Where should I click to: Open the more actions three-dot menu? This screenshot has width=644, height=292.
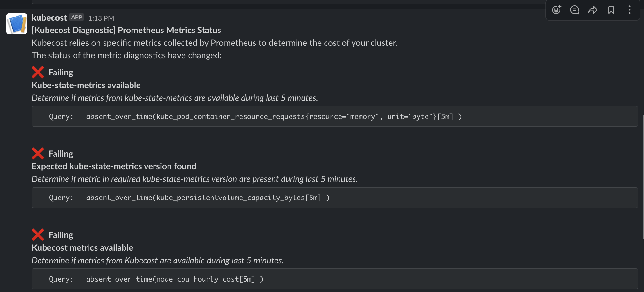click(629, 10)
